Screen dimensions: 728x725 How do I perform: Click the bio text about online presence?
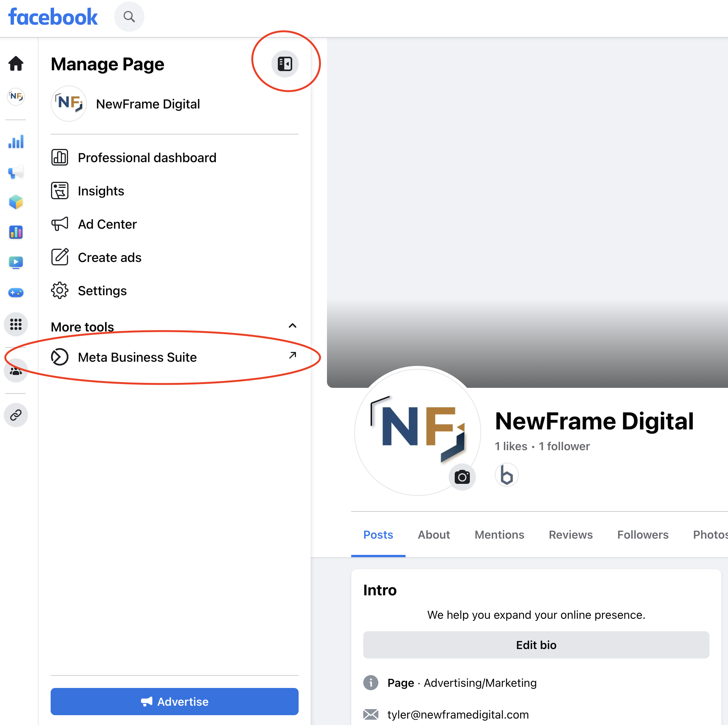click(536, 615)
